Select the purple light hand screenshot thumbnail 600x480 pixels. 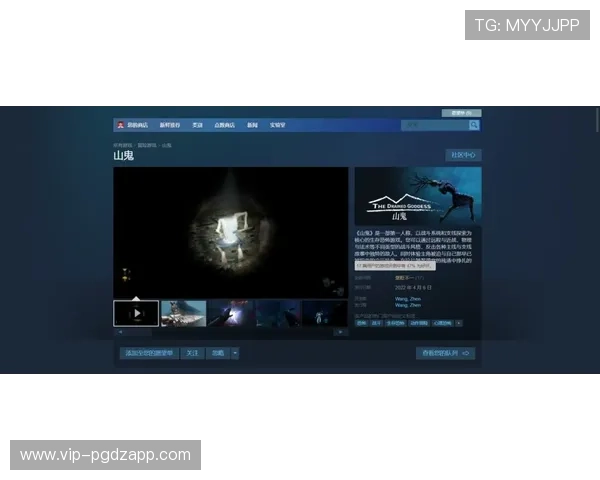[231, 313]
